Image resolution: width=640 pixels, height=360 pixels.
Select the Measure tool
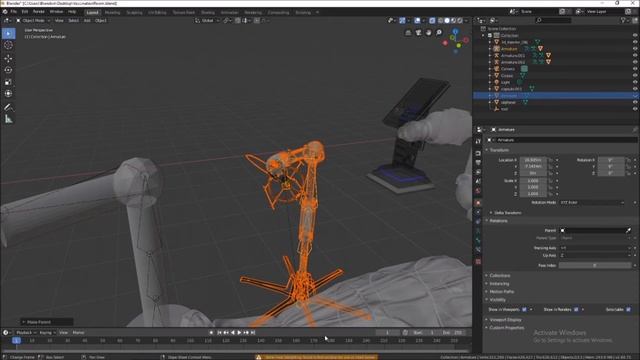[x=9, y=119]
